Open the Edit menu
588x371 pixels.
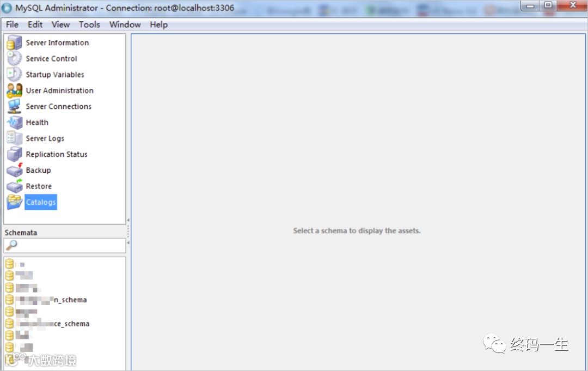pyautogui.click(x=35, y=25)
